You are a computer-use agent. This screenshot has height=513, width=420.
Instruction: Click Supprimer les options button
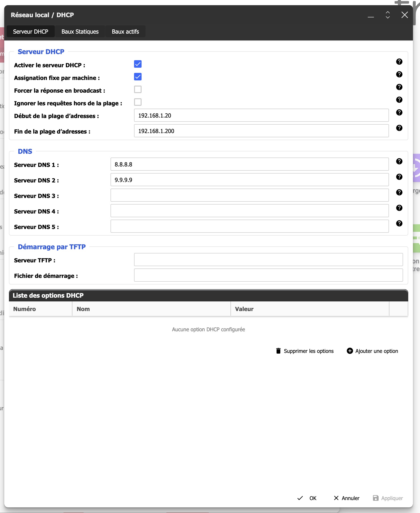[305, 351]
